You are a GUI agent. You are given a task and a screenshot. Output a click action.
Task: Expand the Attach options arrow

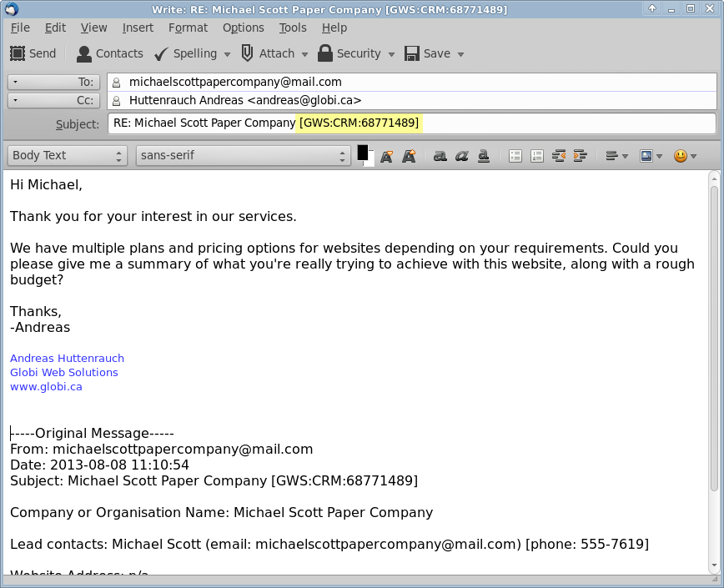(304, 54)
